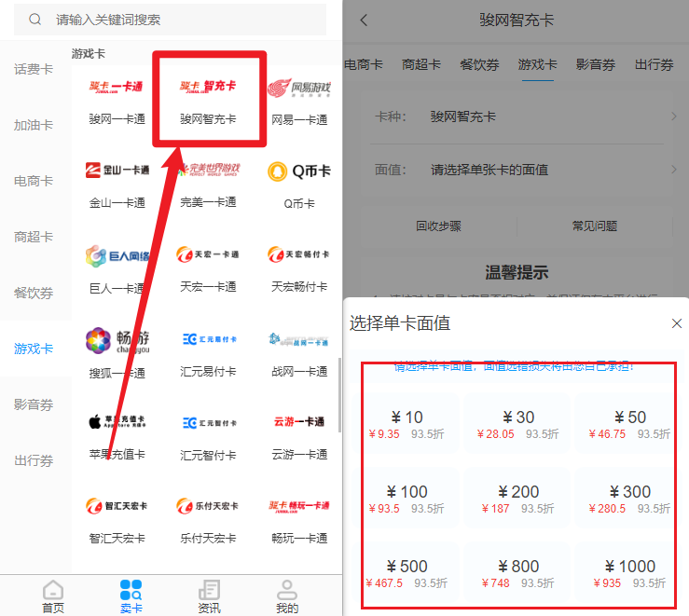Open the 电商卡 top tab
This screenshot has width=689, height=616.
(364, 65)
